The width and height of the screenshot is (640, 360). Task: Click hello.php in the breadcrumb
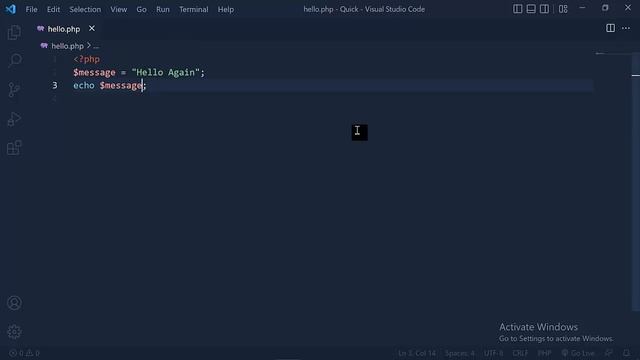tap(67, 46)
